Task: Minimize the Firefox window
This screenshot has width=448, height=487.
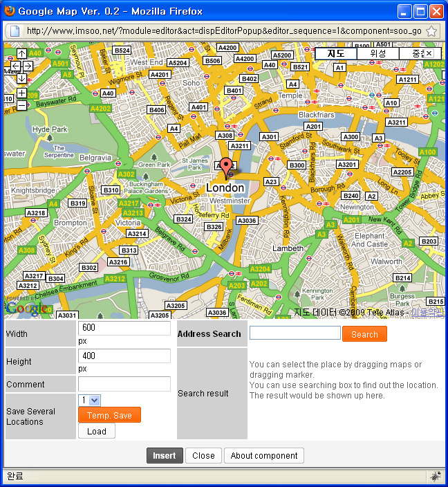Action: (404, 12)
